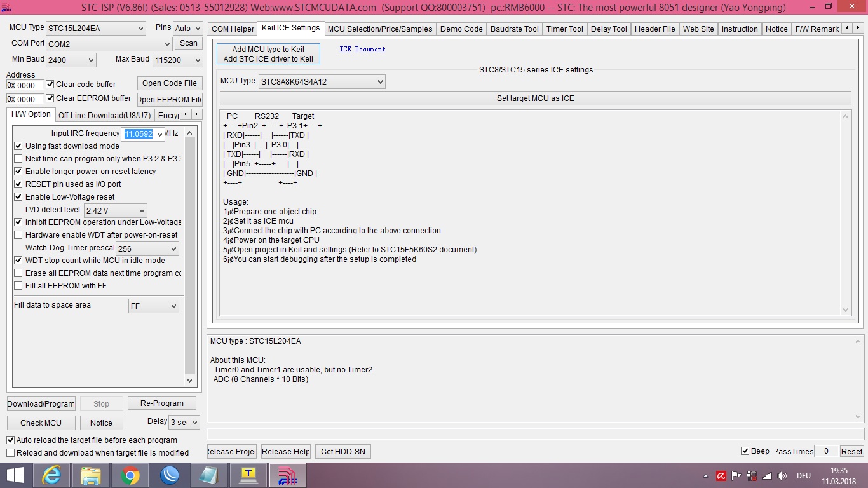This screenshot has width=868, height=488.
Task: Launch Internet Explorer from the taskbar
Action: 51,475
